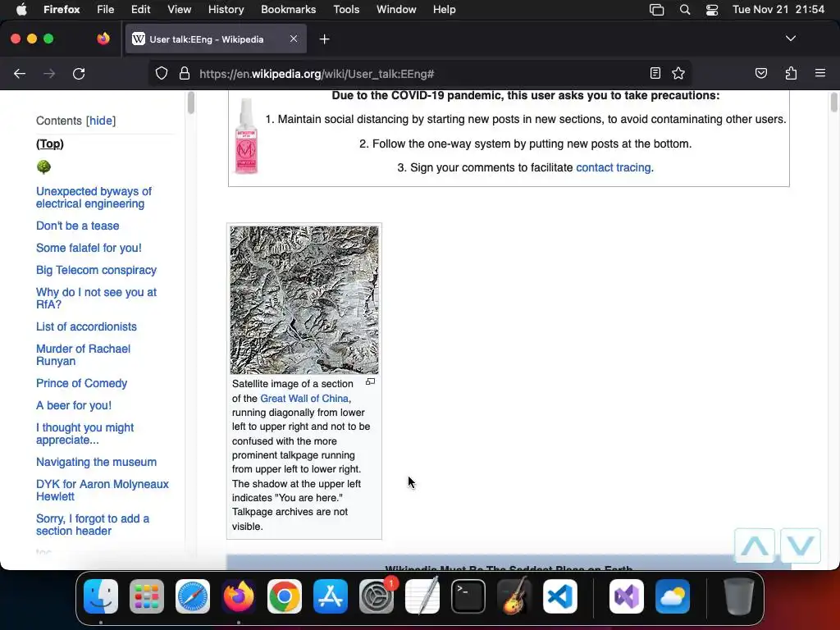840x630 pixels.
Task: Click the page vertical scrollbar
Action: click(833, 103)
